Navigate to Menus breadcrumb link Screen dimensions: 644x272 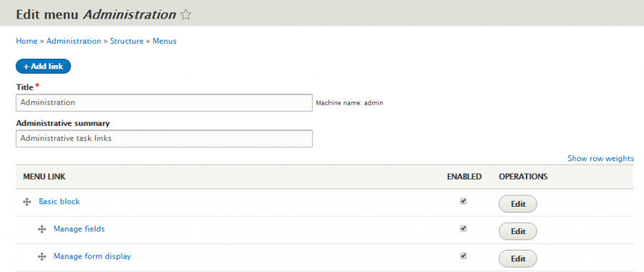(x=165, y=41)
